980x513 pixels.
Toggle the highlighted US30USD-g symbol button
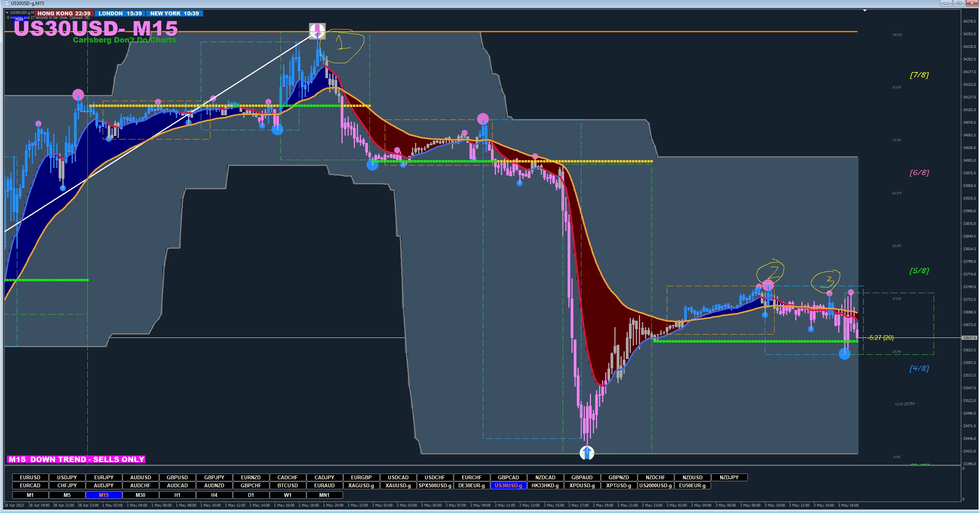point(508,485)
